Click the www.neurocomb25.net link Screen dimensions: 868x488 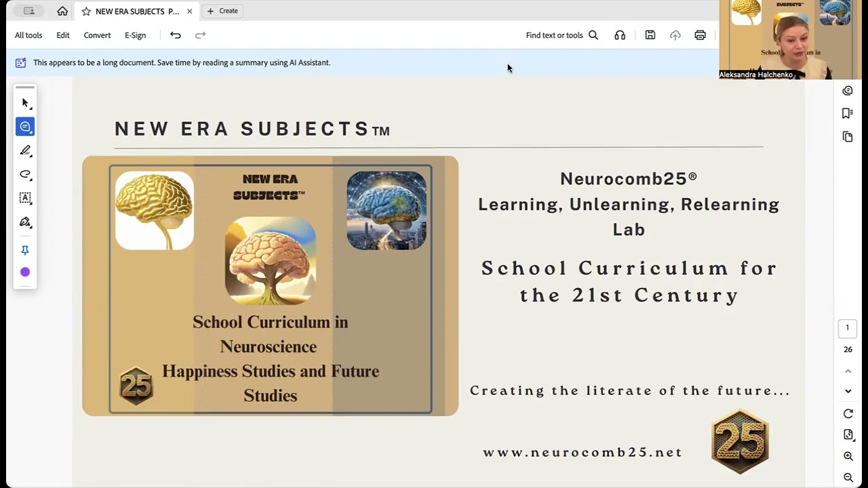pos(583,453)
